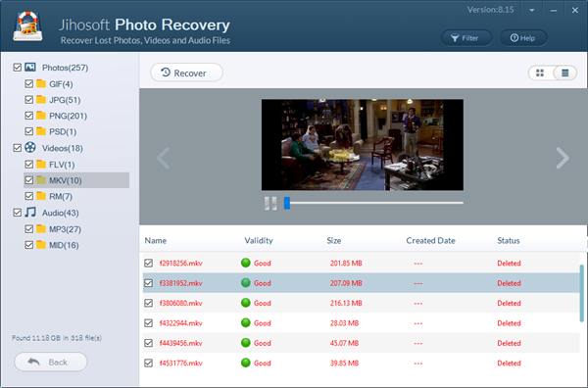
Task: Open the title bar dropdown arrow menu
Action: click(x=532, y=11)
